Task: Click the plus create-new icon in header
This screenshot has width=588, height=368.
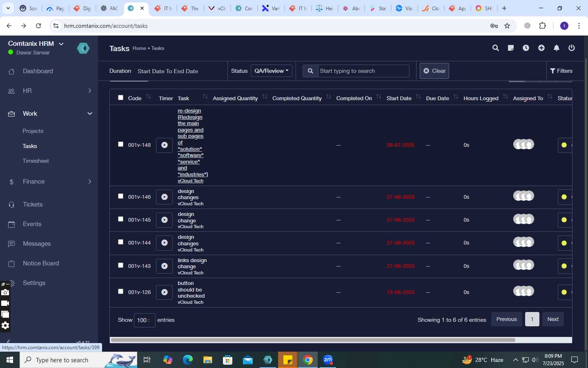Action: 541,48
